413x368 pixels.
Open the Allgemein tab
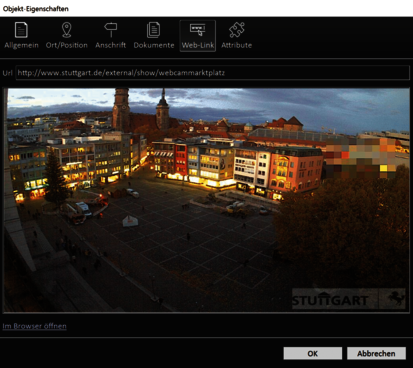(x=21, y=36)
